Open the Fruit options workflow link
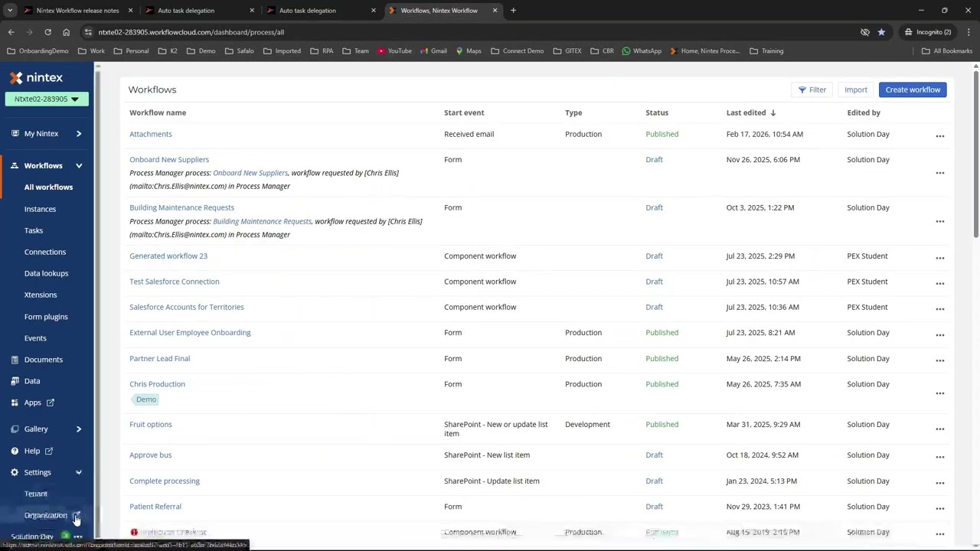 click(x=151, y=424)
